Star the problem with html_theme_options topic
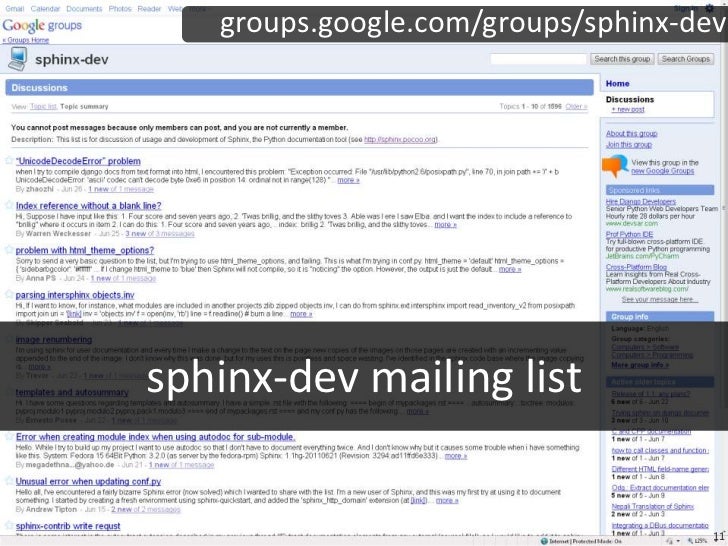 (9, 250)
